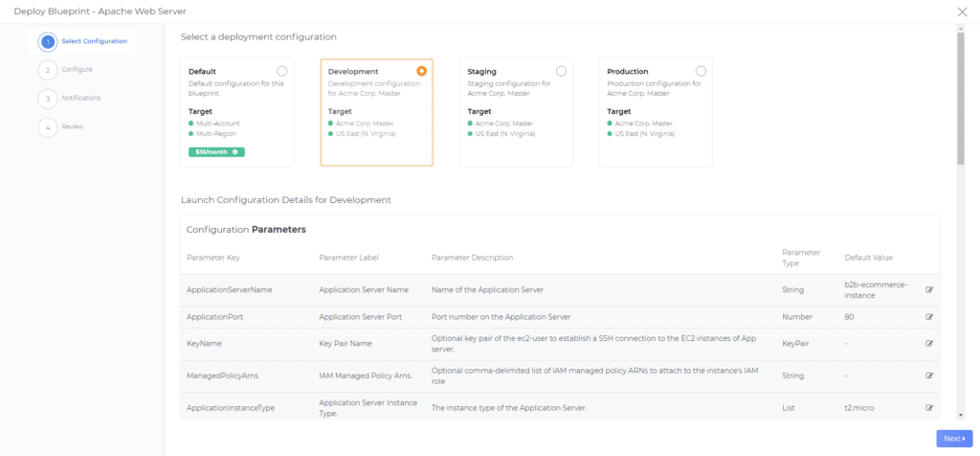Go to the Configure step
This screenshot has width=980, height=456.
click(x=77, y=69)
